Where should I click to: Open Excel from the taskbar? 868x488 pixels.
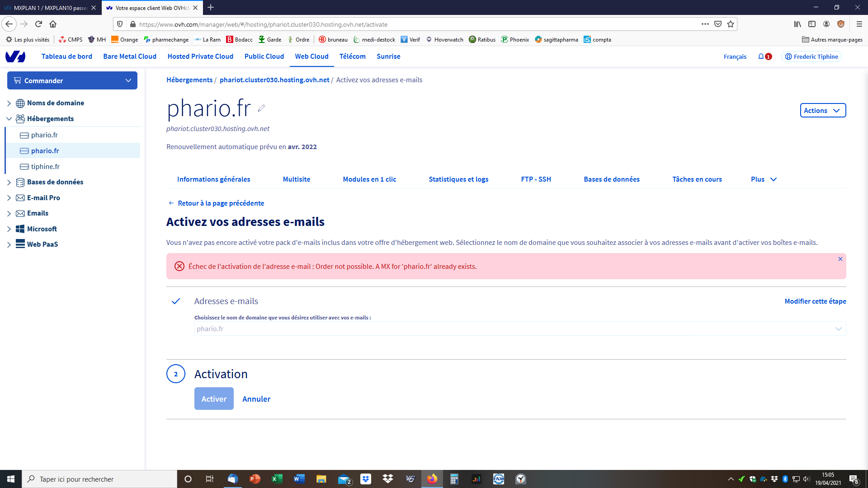pos(277,479)
